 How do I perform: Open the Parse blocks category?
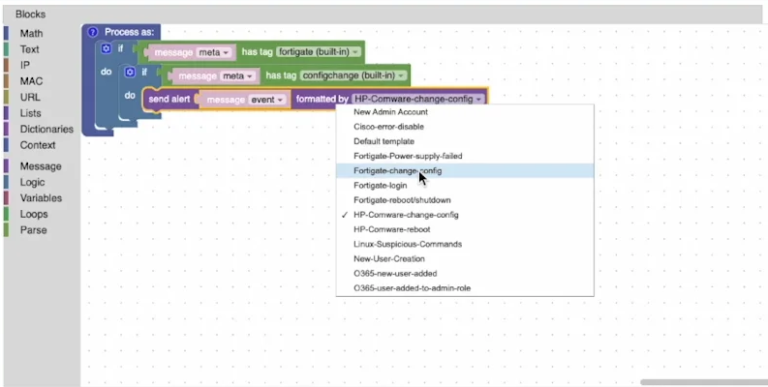(x=33, y=230)
